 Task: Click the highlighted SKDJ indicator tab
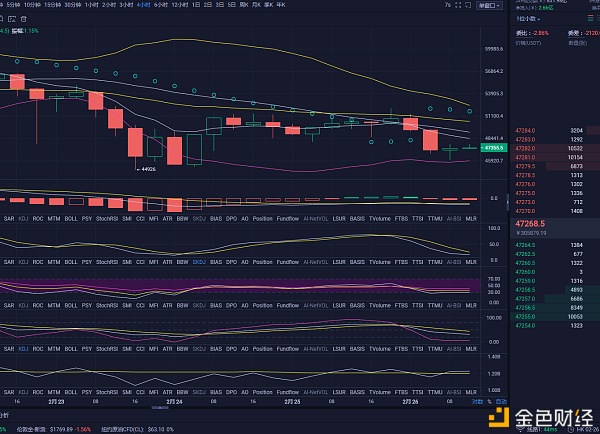click(x=199, y=262)
